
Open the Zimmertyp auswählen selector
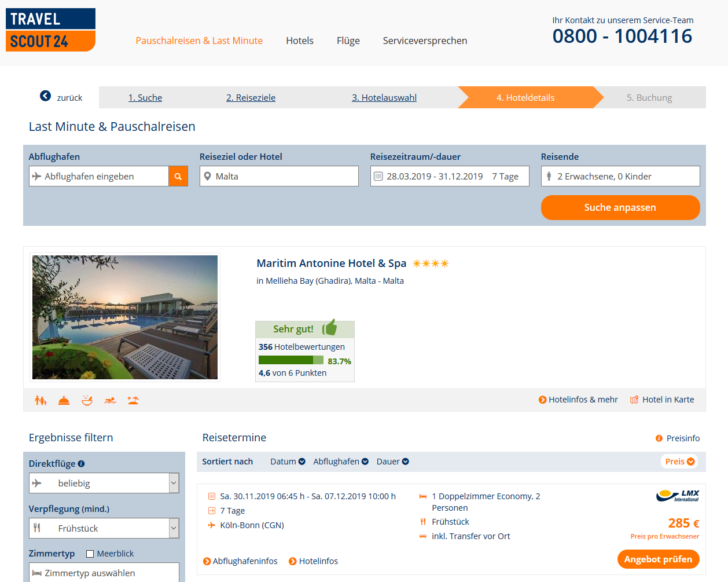pyautogui.click(x=104, y=572)
